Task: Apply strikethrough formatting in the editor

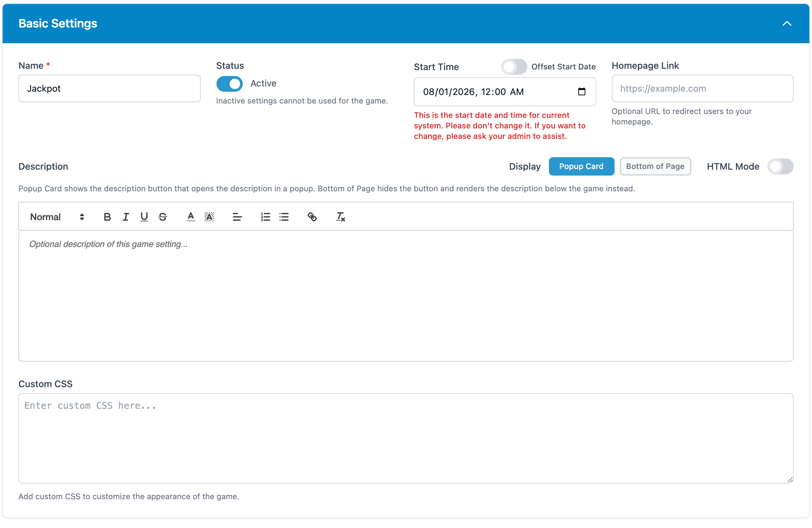Action: coord(162,217)
